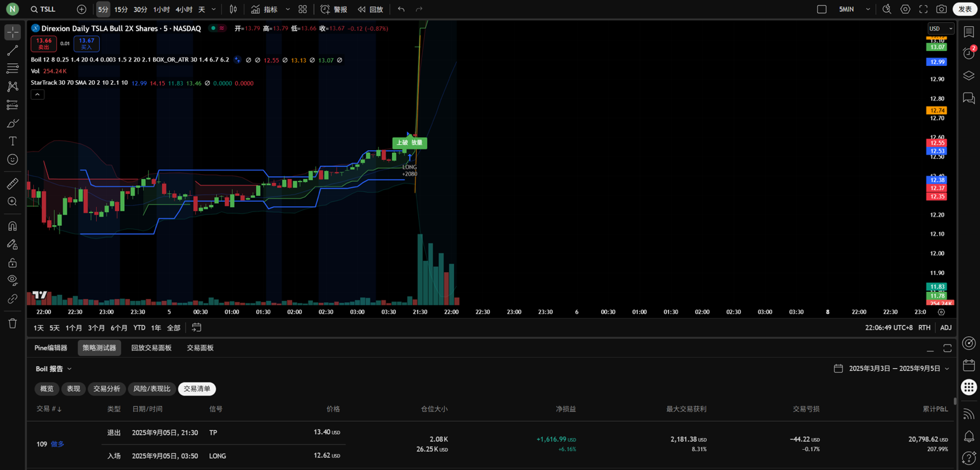Toggle stay in drawing mode

pyautogui.click(x=12, y=245)
